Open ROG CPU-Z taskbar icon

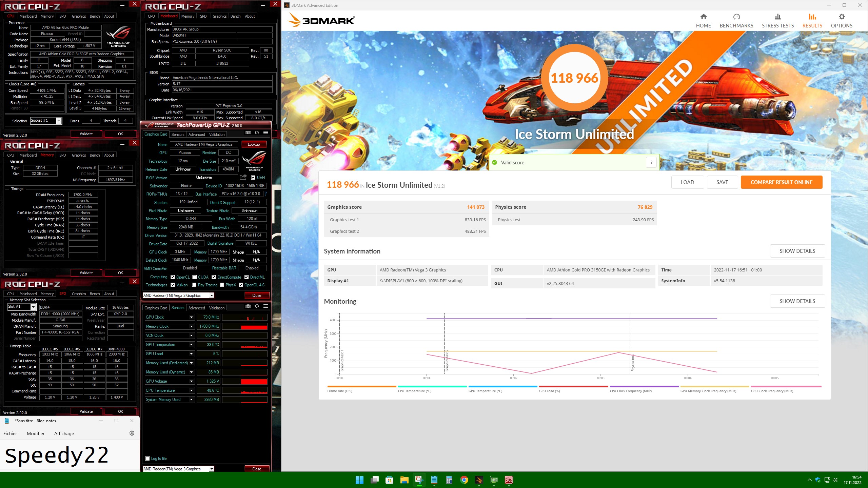[x=509, y=480]
